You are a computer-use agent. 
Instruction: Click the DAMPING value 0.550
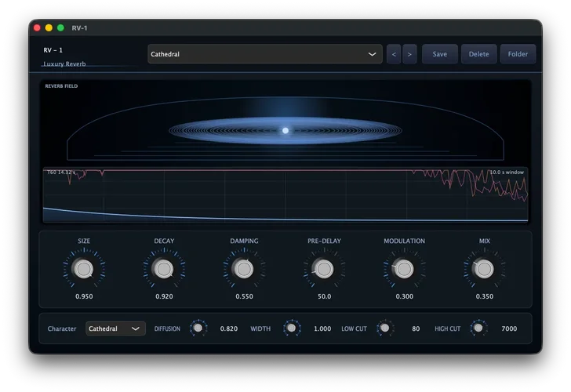pyautogui.click(x=244, y=296)
